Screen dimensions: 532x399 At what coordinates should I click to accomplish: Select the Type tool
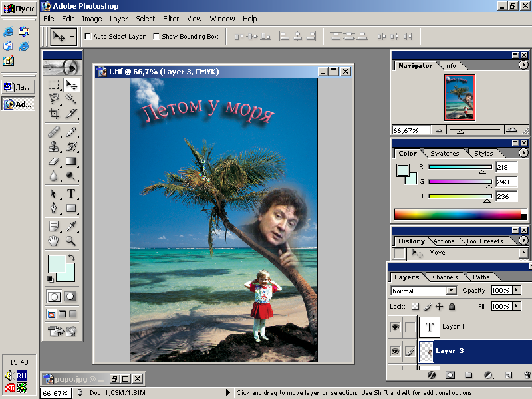[x=71, y=194]
